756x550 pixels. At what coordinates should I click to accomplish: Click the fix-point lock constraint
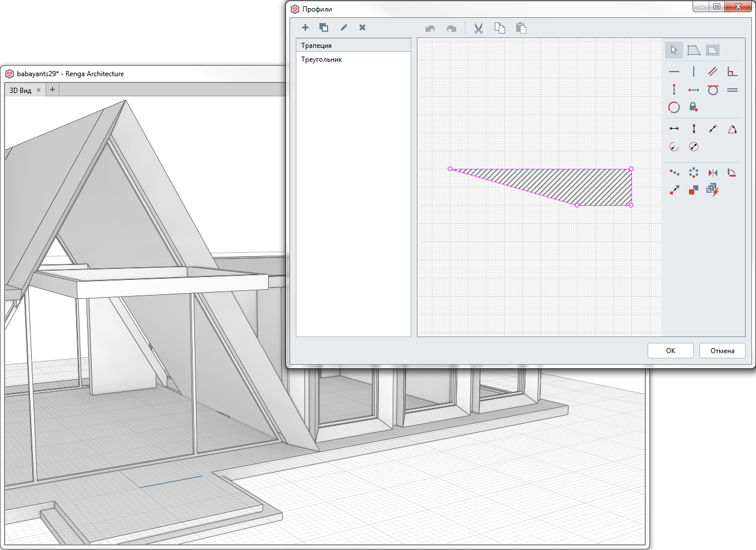(x=694, y=107)
